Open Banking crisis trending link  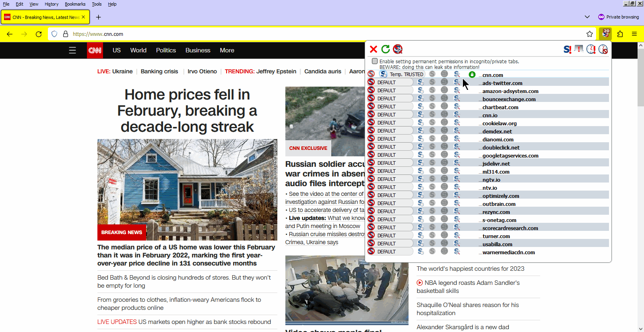[x=159, y=71]
